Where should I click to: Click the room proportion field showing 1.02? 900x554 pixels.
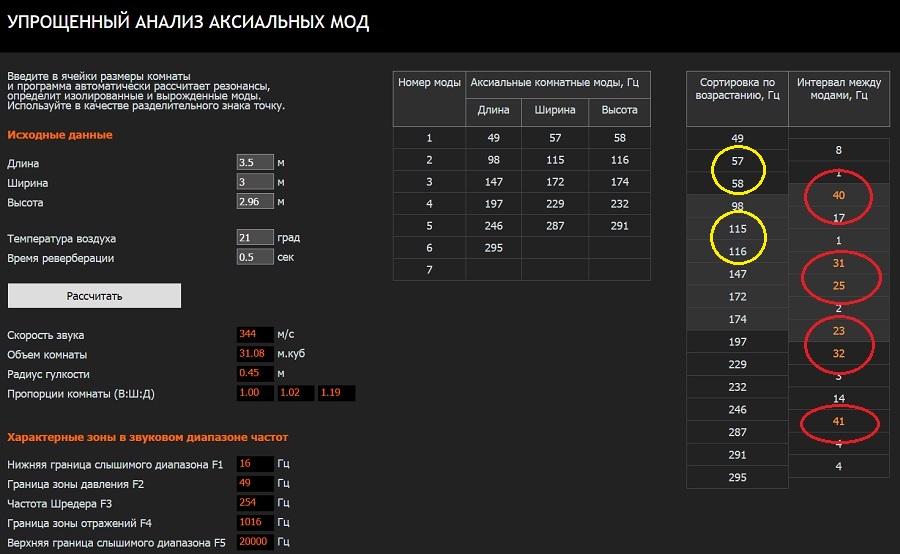click(296, 393)
